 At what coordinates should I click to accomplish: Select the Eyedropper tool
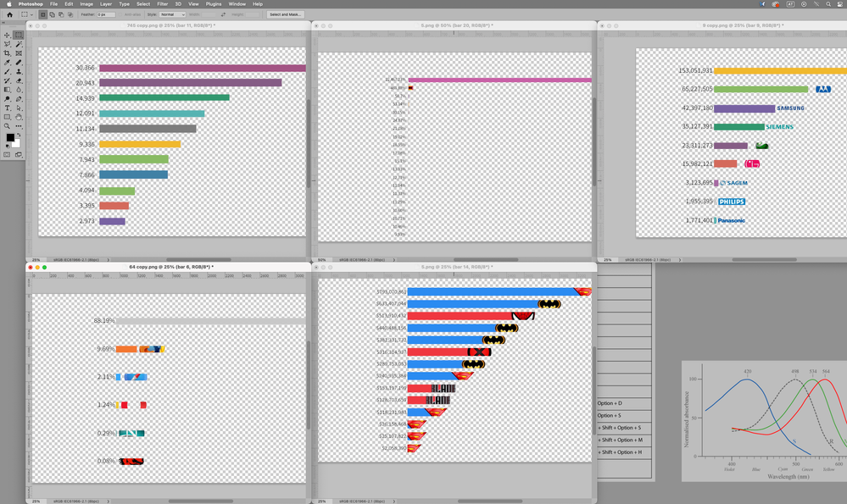7,63
